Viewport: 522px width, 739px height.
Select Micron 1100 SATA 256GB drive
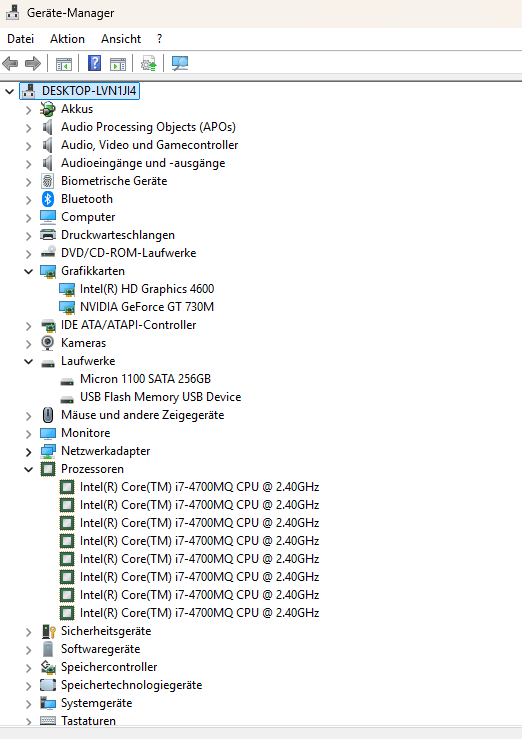click(145, 379)
